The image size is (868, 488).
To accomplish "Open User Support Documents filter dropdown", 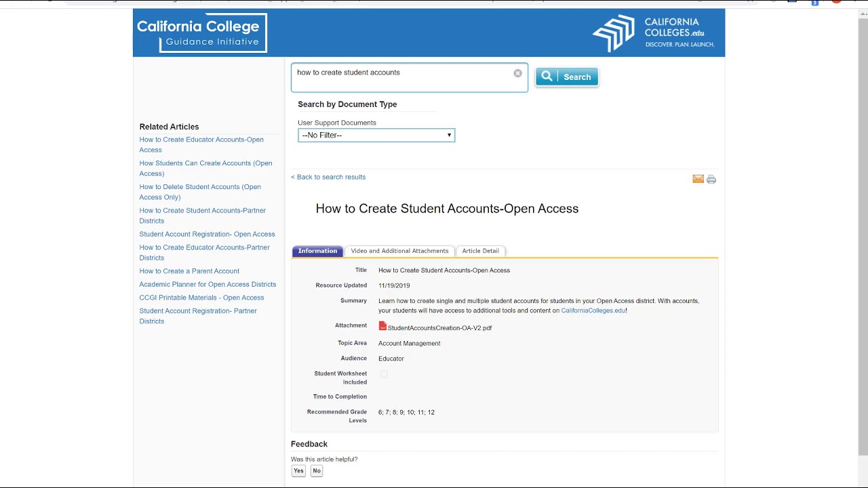I will (376, 136).
